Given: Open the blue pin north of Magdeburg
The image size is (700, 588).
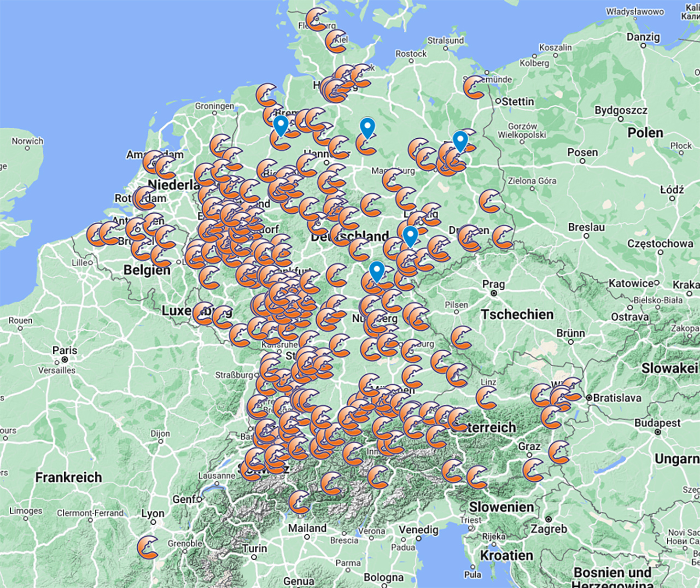Looking at the screenshot, I should (367, 128).
